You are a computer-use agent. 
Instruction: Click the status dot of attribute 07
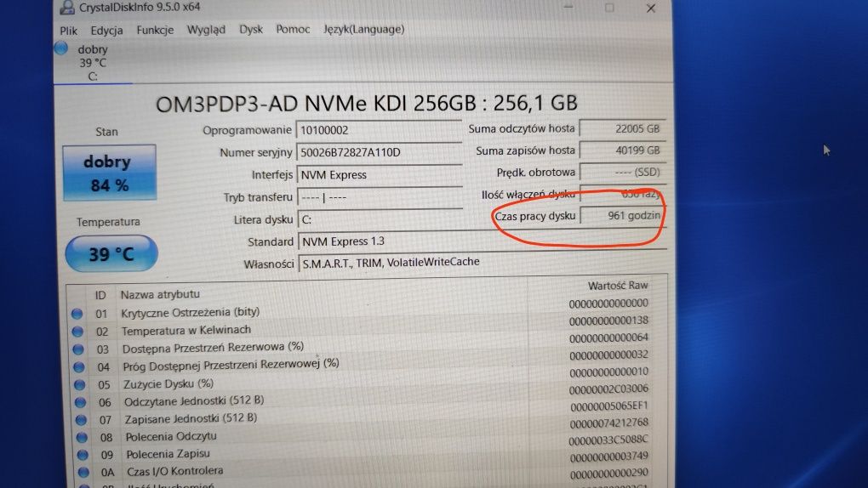click(x=81, y=420)
